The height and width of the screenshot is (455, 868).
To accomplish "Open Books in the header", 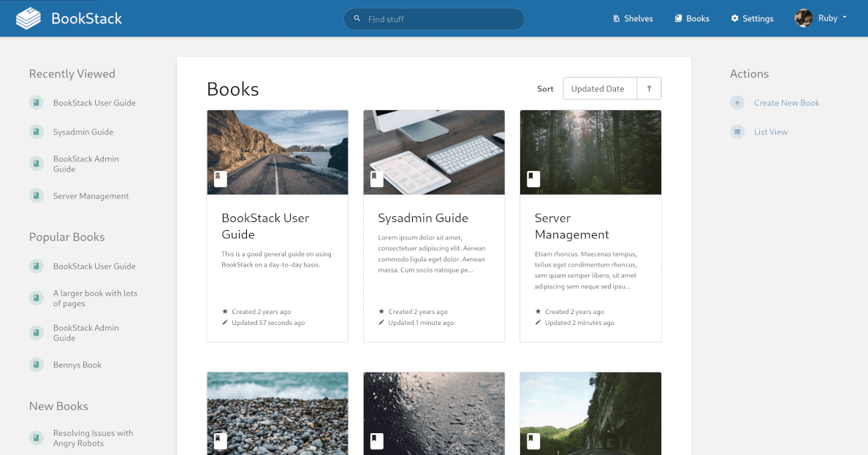I will 692,18.
